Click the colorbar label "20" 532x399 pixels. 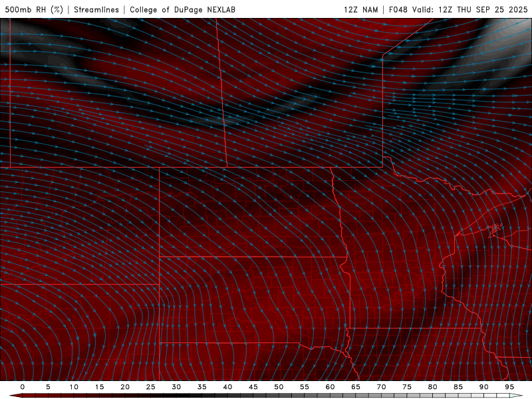coord(125,387)
